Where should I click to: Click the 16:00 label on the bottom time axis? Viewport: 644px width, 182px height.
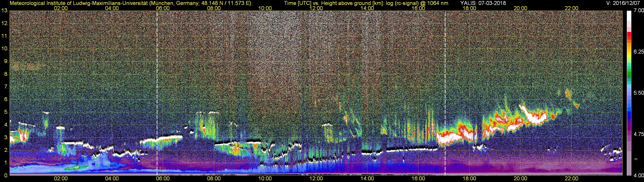(418, 179)
